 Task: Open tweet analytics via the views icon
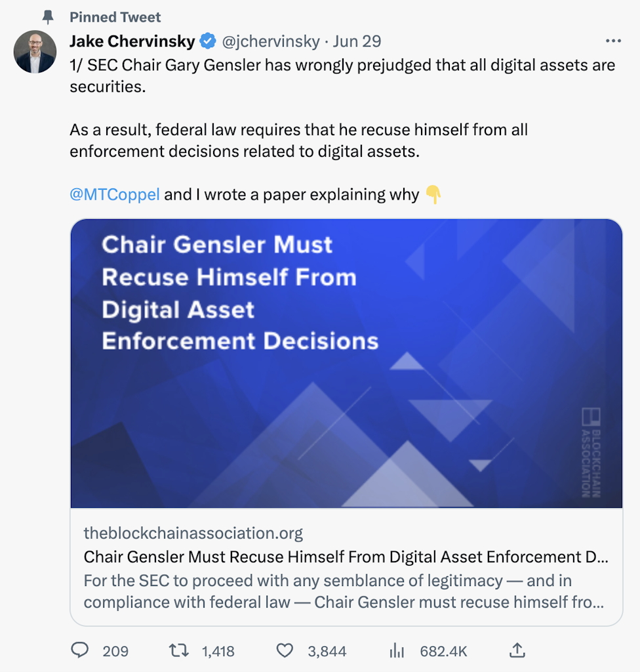point(397,650)
